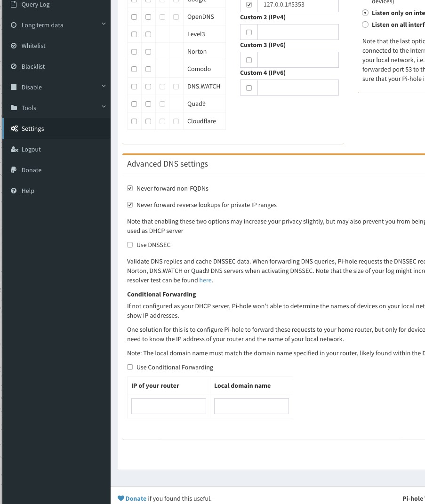Select the Listen on all interfaces radio
The width and height of the screenshot is (425, 504).
365,24
